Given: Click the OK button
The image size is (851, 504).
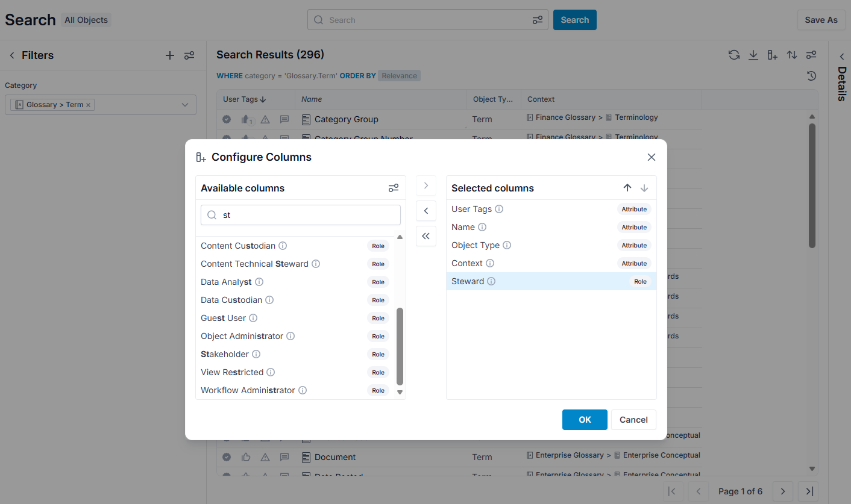Looking at the screenshot, I should click(x=585, y=420).
